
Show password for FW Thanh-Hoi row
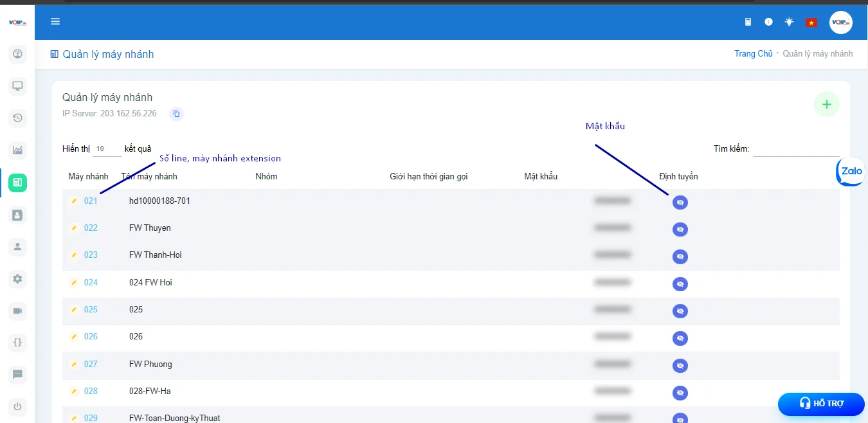680,256
